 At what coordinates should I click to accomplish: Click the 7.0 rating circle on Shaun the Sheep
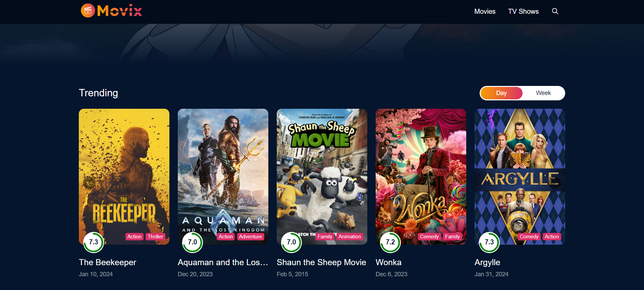coord(291,242)
